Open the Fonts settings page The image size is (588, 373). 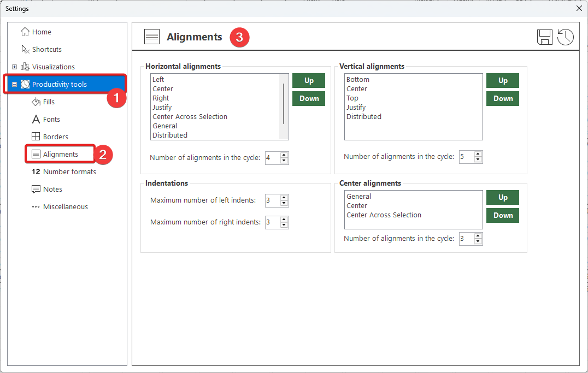click(51, 119)
